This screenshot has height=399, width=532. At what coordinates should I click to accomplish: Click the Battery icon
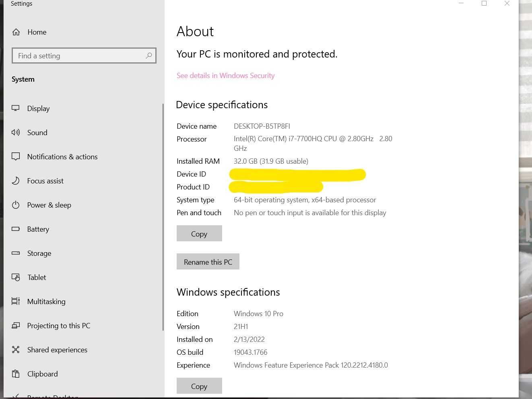16,229
